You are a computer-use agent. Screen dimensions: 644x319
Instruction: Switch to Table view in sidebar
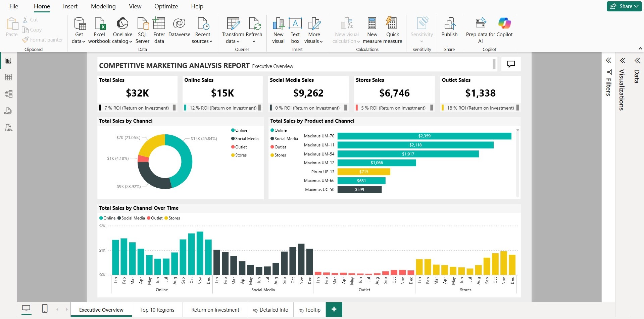tap(8, 77)
